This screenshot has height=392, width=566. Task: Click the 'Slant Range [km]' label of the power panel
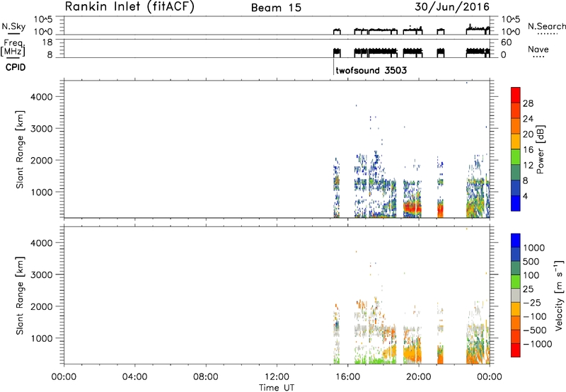20,149
